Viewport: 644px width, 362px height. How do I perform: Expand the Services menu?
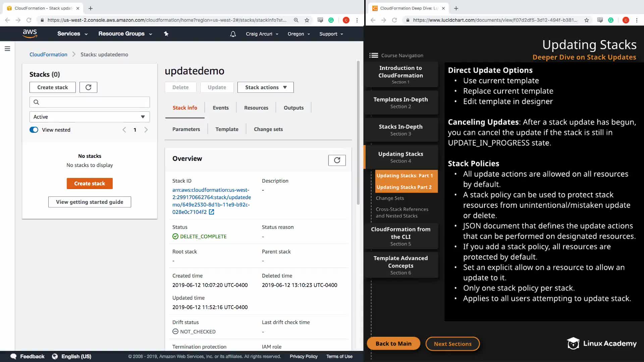click(x=72, y=34)
